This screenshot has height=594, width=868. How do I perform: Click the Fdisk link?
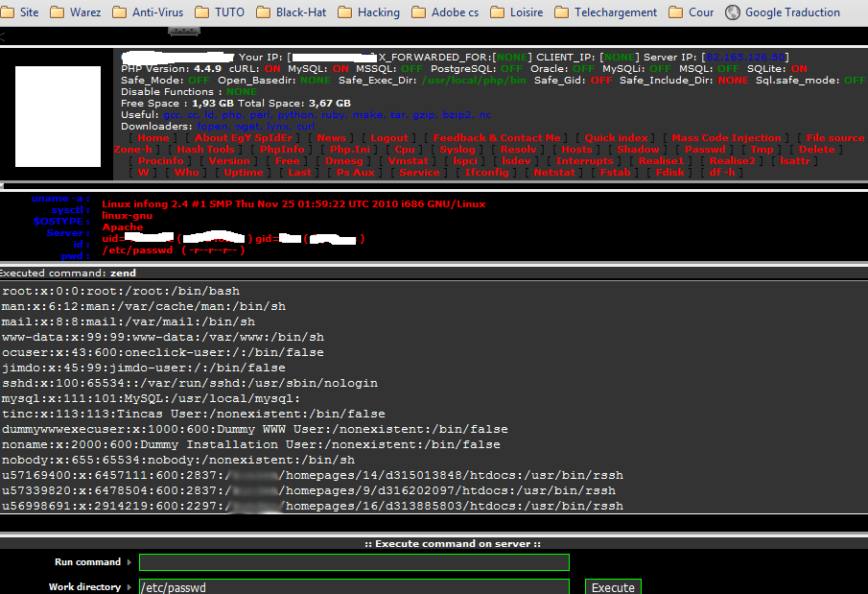coord(669,173)
